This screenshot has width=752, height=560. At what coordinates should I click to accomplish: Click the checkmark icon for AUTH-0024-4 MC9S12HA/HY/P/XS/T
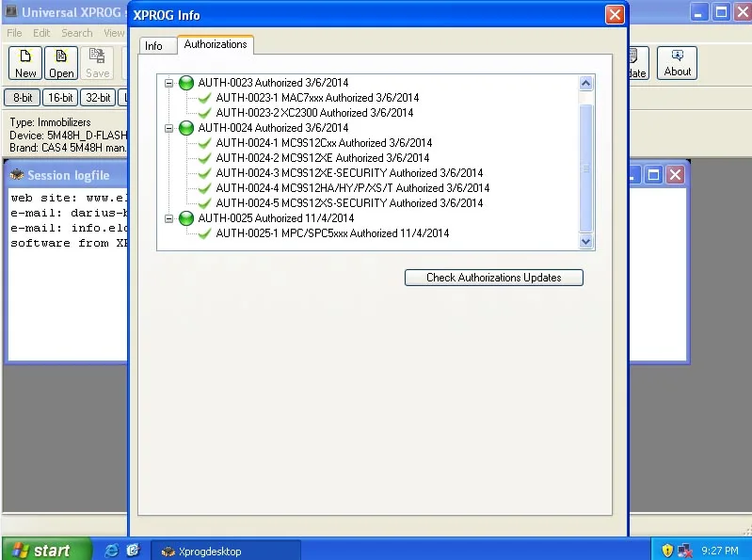click(205, 188)
